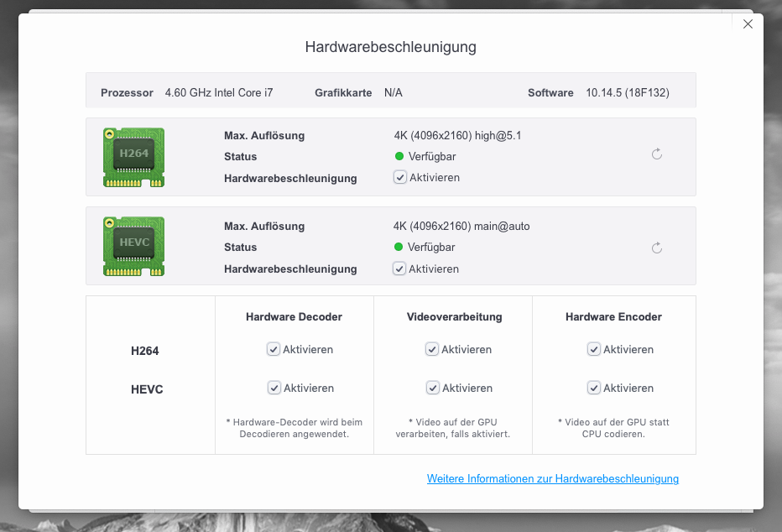Toggle HEVC Hardware Encoder checkbox
Viewport: 782px width, 532px height.
pos(593,388)
